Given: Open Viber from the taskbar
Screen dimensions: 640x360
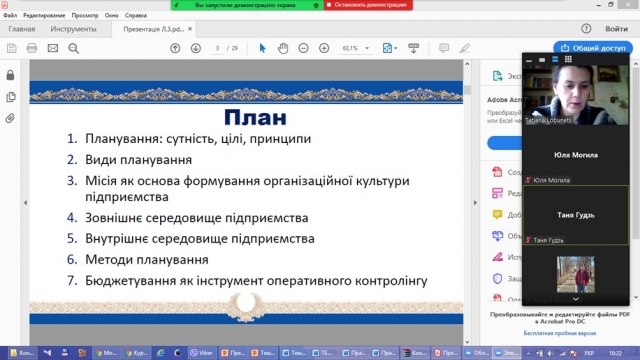Looking at the screenshot, I should 202,353.
